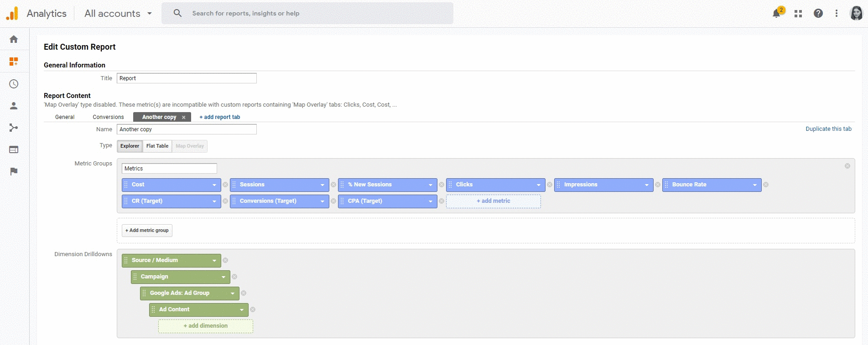This screenshot has width=868, height=345.
Task: Open the three-dot more options menu
Action: (837, 13)
